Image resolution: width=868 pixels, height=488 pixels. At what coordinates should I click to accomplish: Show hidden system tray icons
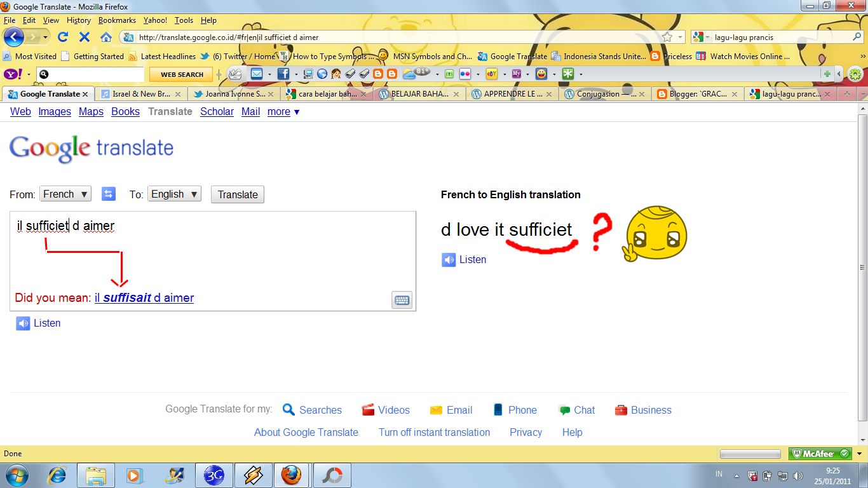(x=737, y=475)
